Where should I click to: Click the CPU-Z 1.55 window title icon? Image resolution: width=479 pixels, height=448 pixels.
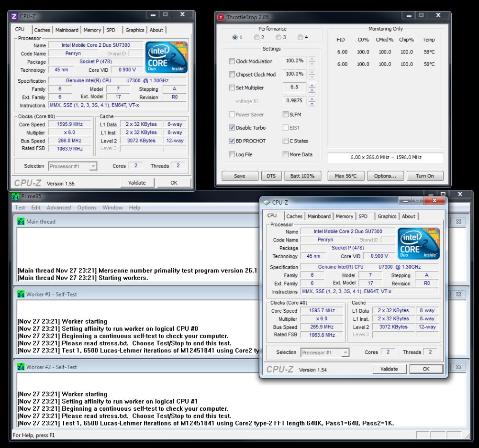point(14,16)
